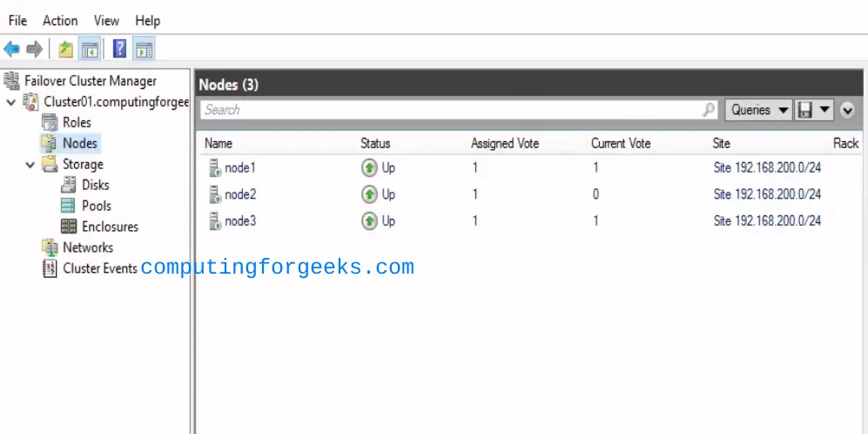This screenshot has height=434, width=868.
Task: Select Cluster01.computingforgee tree item label
Action: tap(117, 102)
